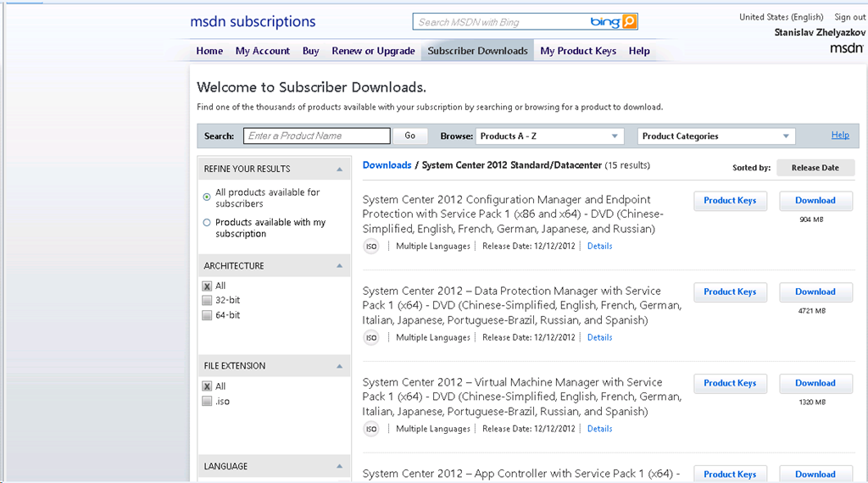The image size is (868, 483).
Task: Open the Product Categories dropdown
Action: pos(716,136)
